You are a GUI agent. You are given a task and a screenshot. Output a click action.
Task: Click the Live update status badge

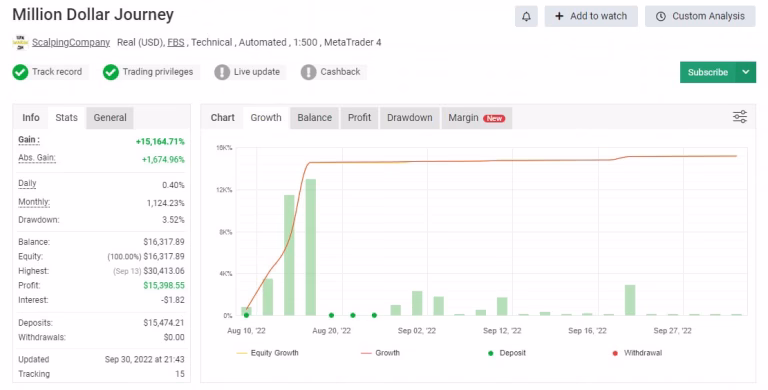[250, 72]
